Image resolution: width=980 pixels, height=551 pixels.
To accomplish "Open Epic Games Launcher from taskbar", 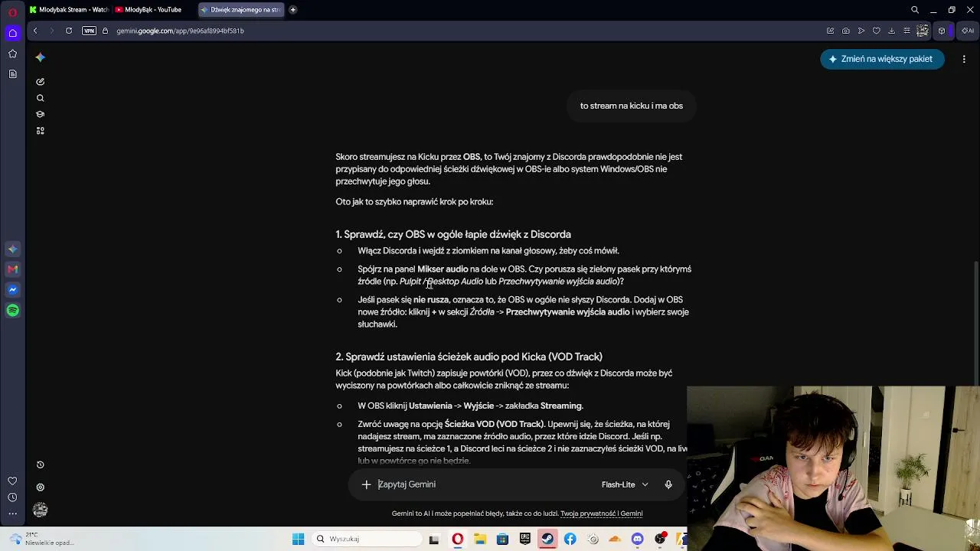I will pyautogui.click(x=525, y=539).
